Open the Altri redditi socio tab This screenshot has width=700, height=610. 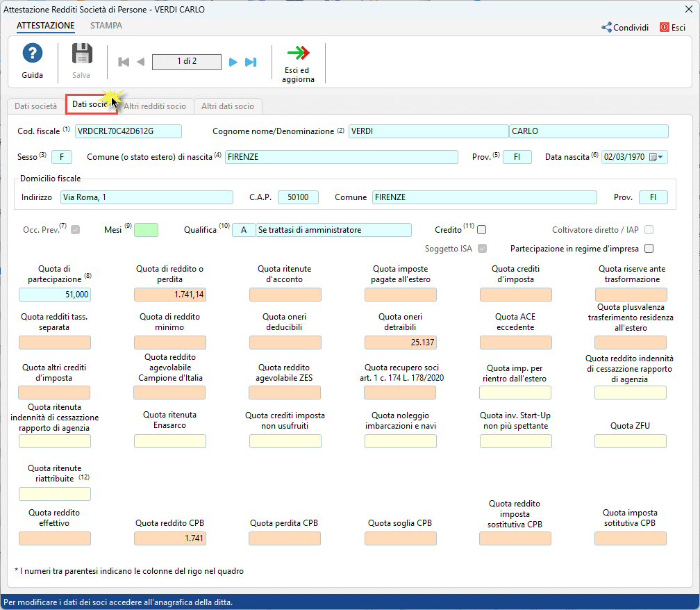tap(155, 106)
